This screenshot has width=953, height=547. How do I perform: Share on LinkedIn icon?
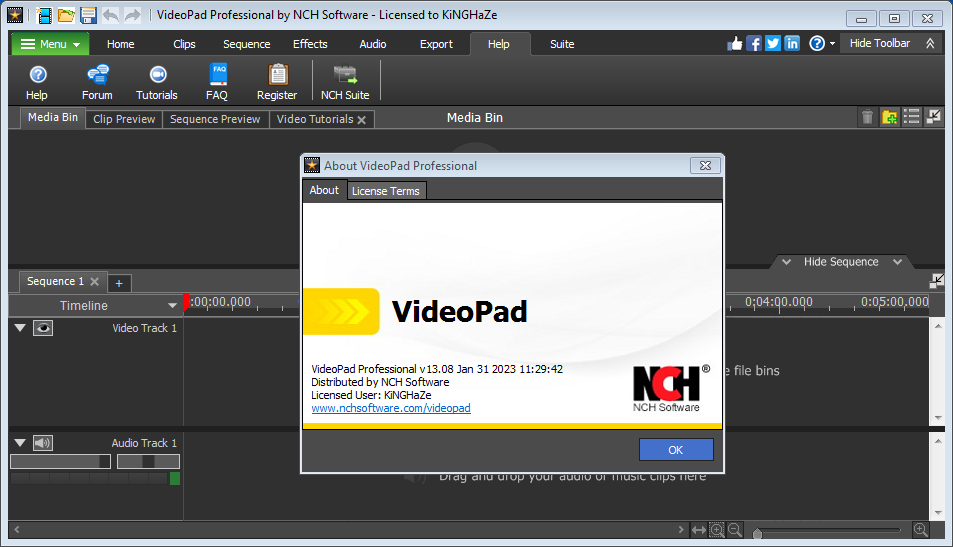pyautogui.click(x=792, y=44)
